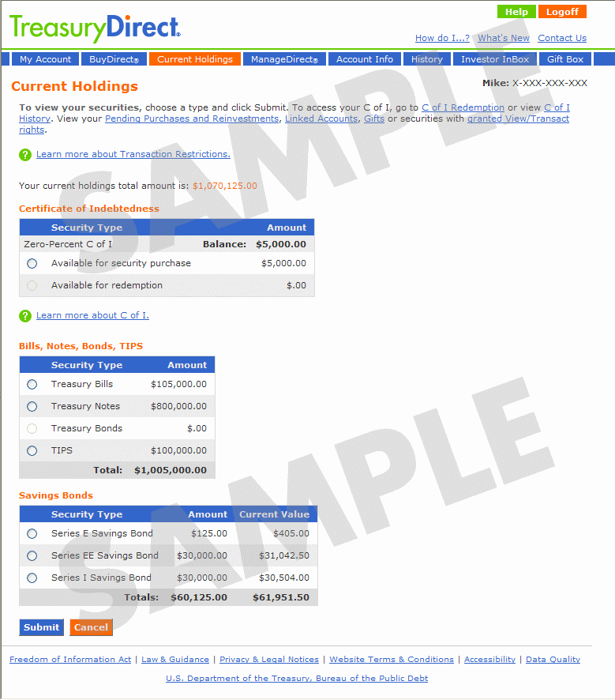Select the TIPS radio button

coord(32,451)
